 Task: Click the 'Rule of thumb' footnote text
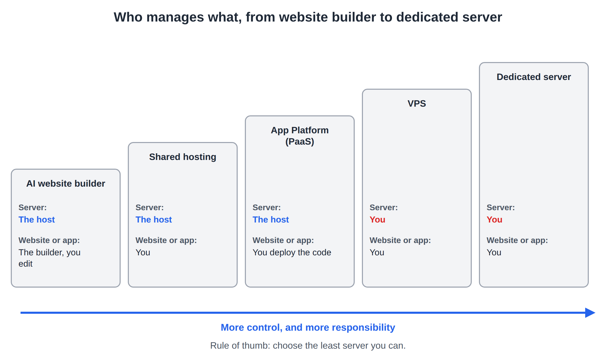[308, 346]
